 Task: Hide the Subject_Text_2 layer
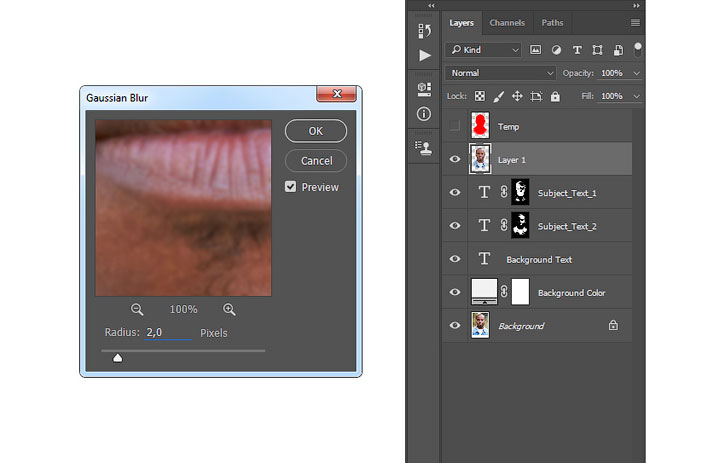(455, 225)
